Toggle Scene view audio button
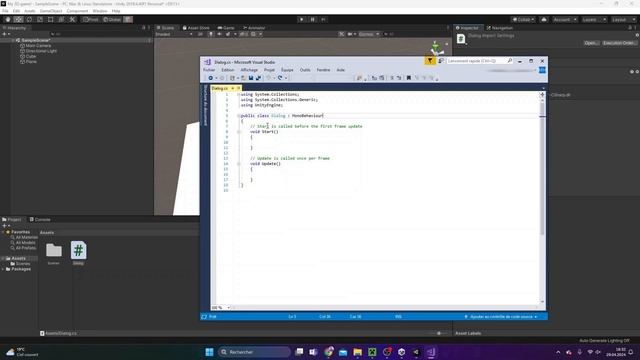Screen dimensions: 640x360 [x=220, y=34]
